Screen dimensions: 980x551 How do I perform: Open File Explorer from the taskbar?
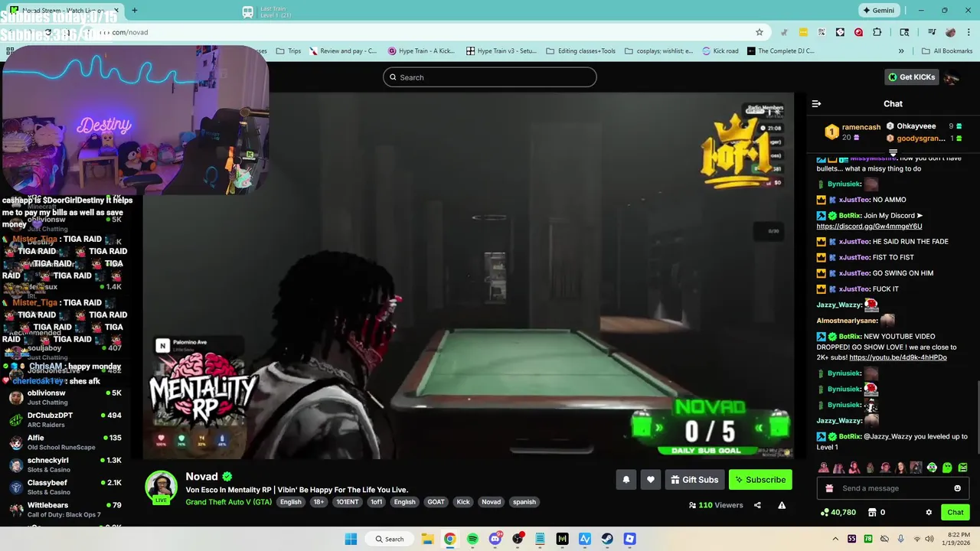coord(427,539)
